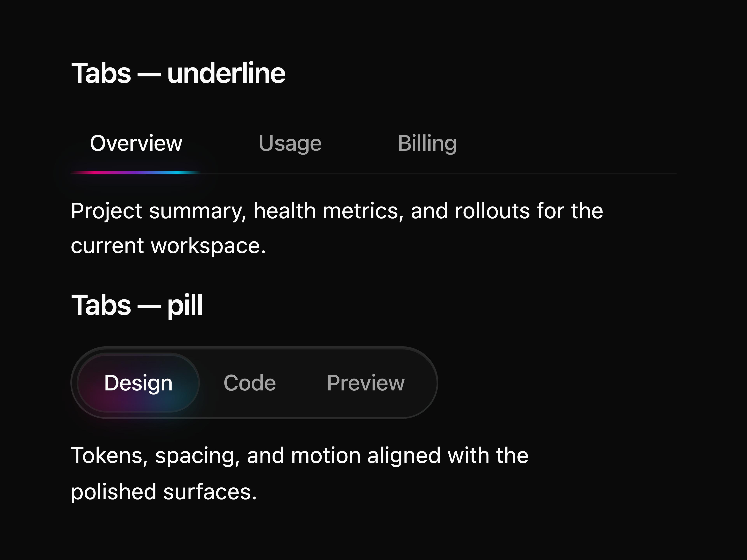
Task: Select the Design pill tab
Action: tap(138, 383)
